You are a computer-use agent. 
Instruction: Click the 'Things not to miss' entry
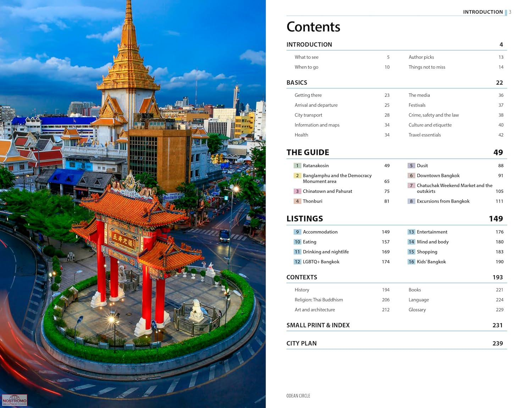pos(427,67)
